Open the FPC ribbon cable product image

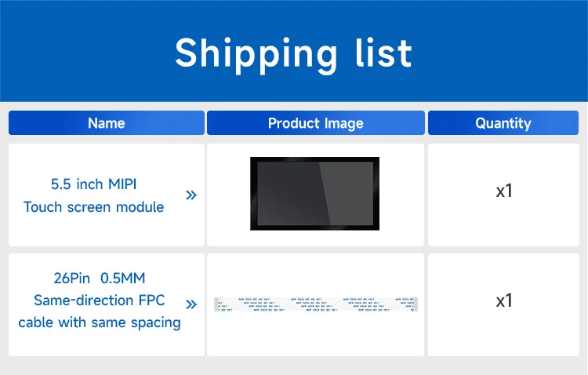pos(316,304)
